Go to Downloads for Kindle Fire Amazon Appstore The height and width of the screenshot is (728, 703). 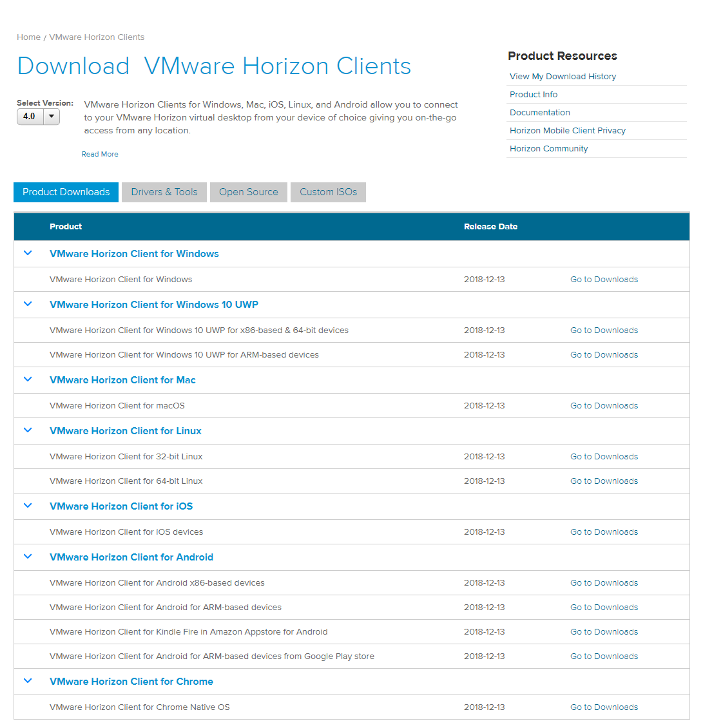coord(604,632)
